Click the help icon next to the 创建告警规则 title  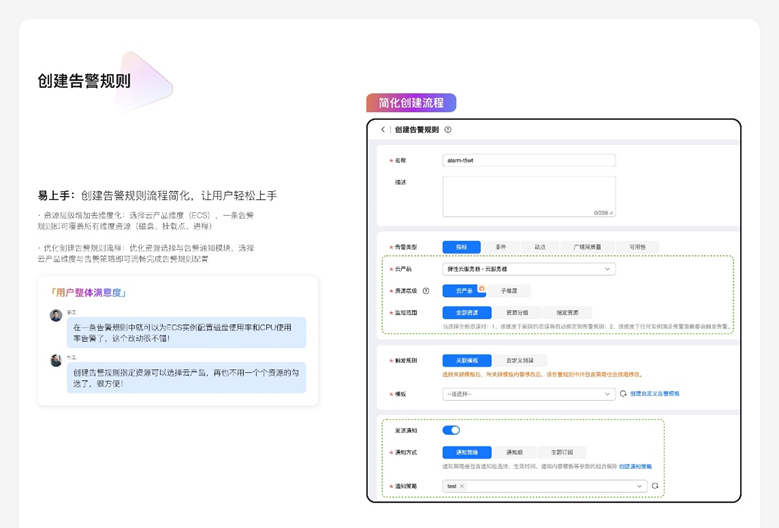(448, 130)
